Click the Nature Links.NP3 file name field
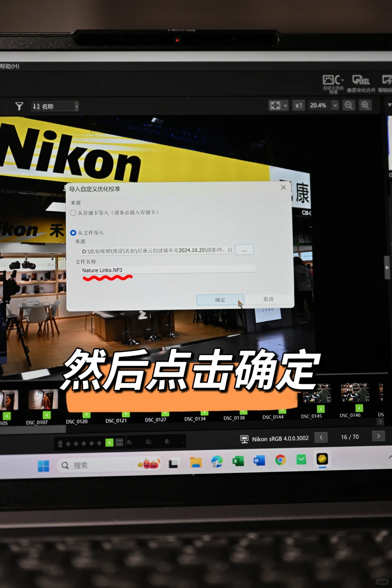This screenshot has width=392, height=588. click(x=168, y=270)
